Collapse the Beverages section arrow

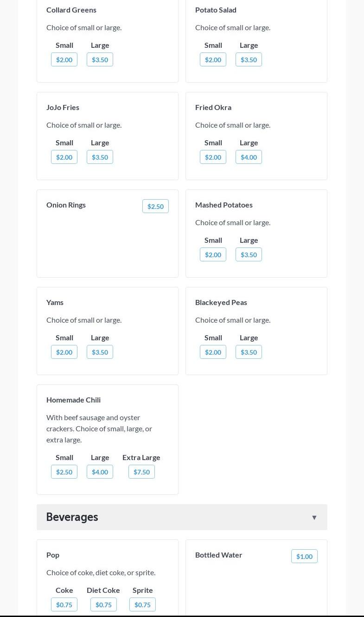[314, 517]
